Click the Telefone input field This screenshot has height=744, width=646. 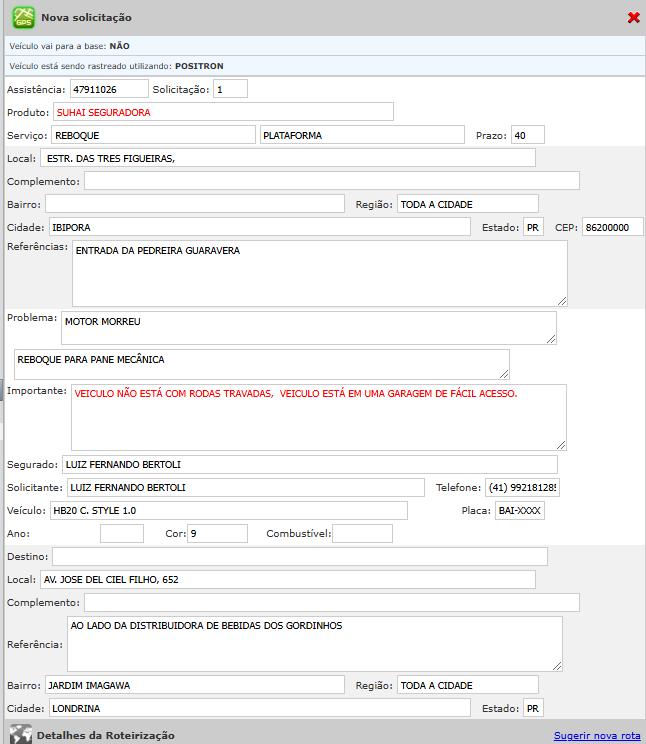[521, 488]
